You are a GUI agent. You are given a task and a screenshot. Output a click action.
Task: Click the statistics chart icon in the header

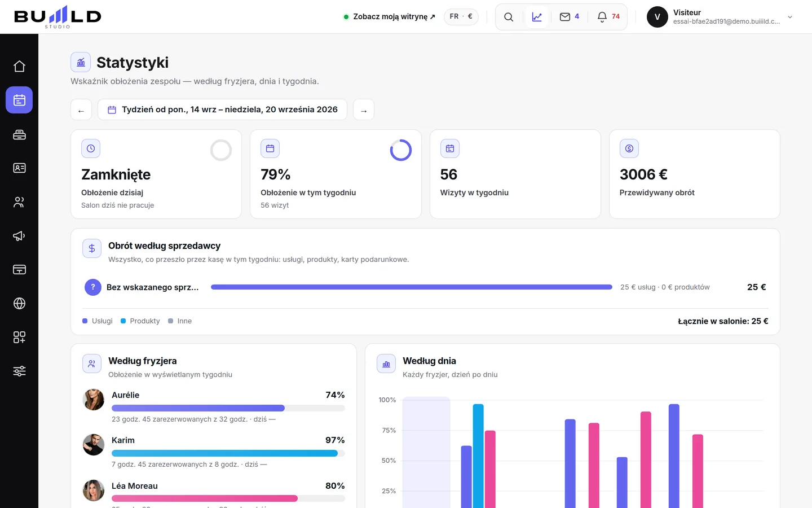click(537, 17)
